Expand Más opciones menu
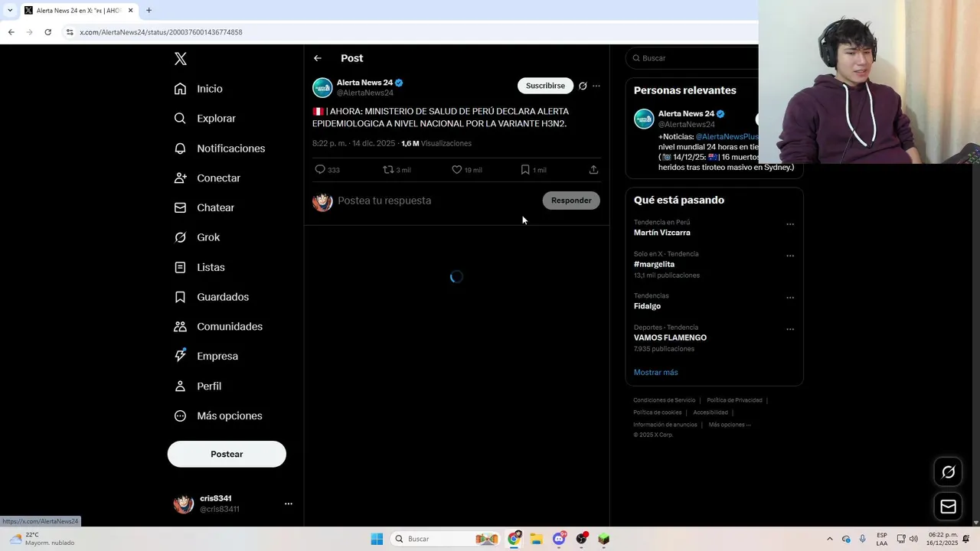Image resolution: width=980 pixels, height=551 pixels. pos(218,416)
